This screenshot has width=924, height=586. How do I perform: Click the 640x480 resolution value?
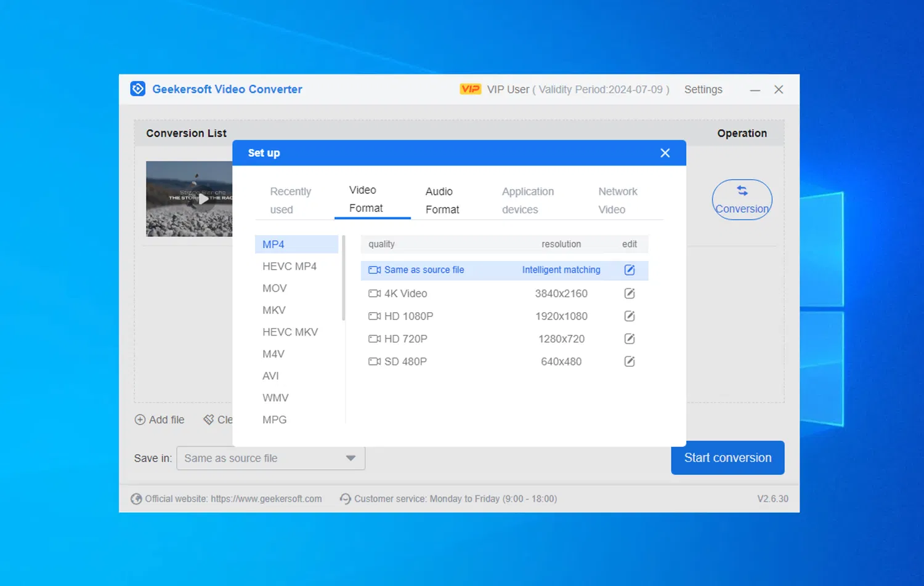click(561, 361)
